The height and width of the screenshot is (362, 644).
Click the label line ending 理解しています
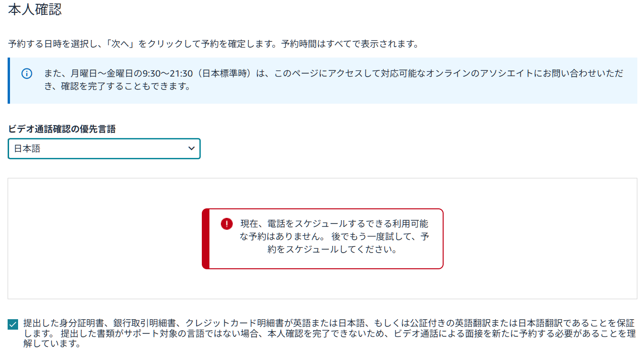point(51,344)
